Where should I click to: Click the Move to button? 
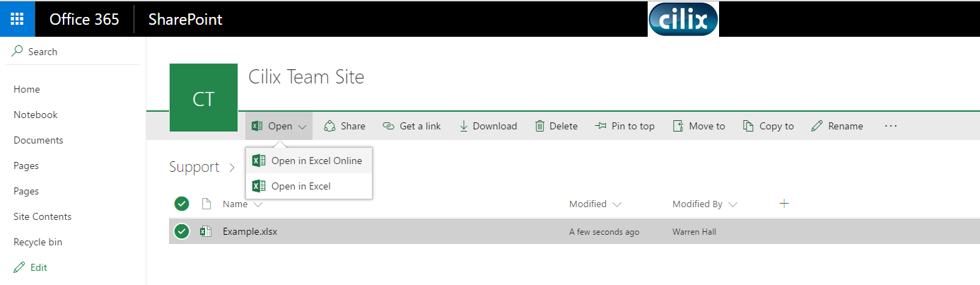point(698,126)
